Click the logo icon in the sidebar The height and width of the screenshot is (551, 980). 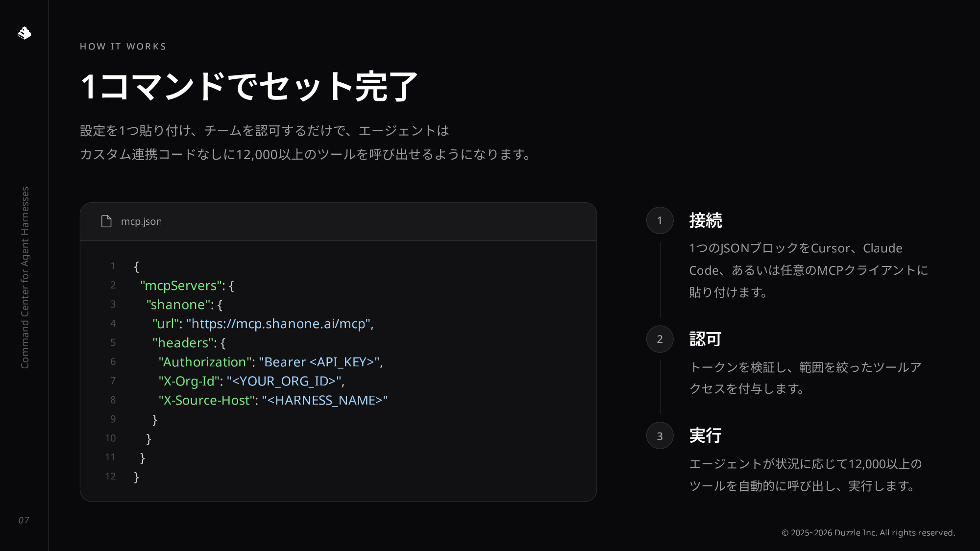24,33
